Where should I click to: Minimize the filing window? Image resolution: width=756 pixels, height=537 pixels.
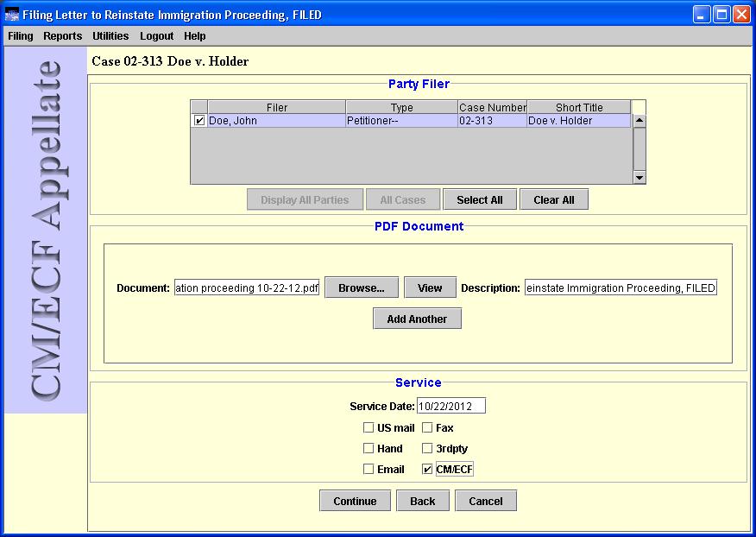coord(702,15)
